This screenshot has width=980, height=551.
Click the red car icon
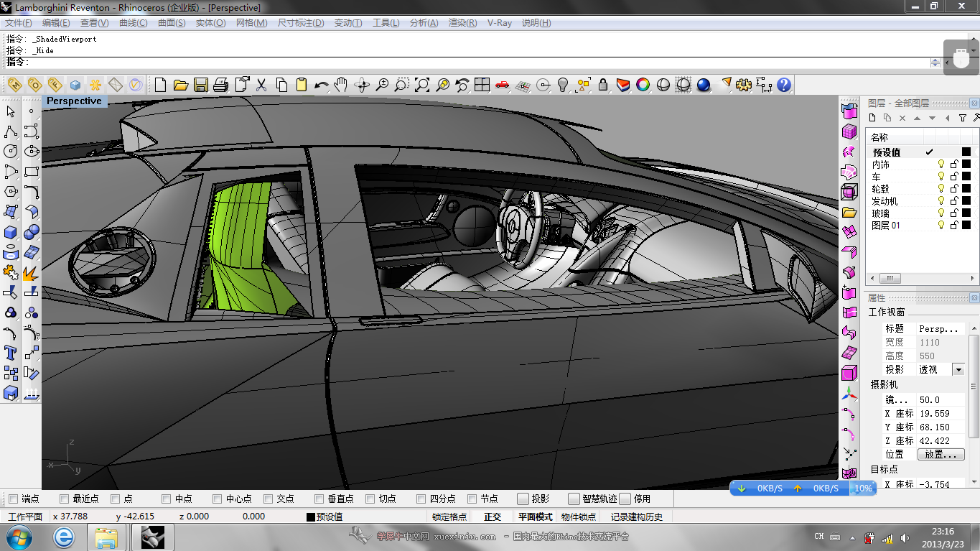pyautogui.click(x=503, y=85)
